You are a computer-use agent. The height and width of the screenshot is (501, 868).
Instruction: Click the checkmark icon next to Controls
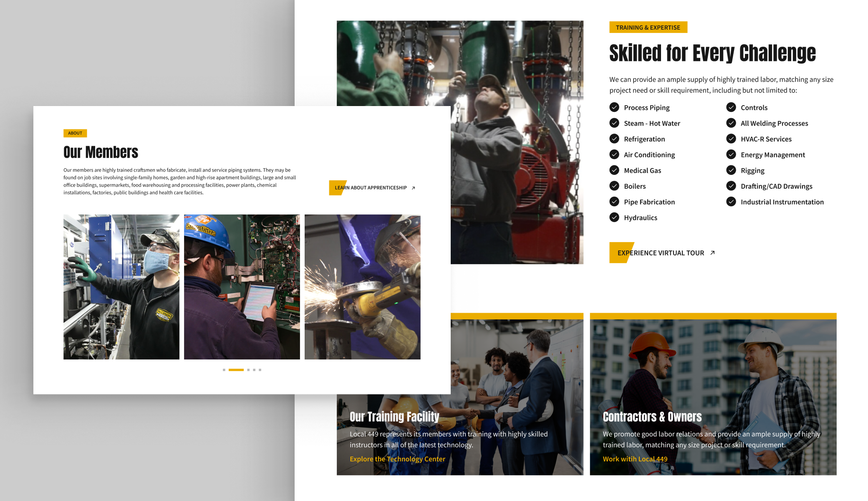point(731,107)
